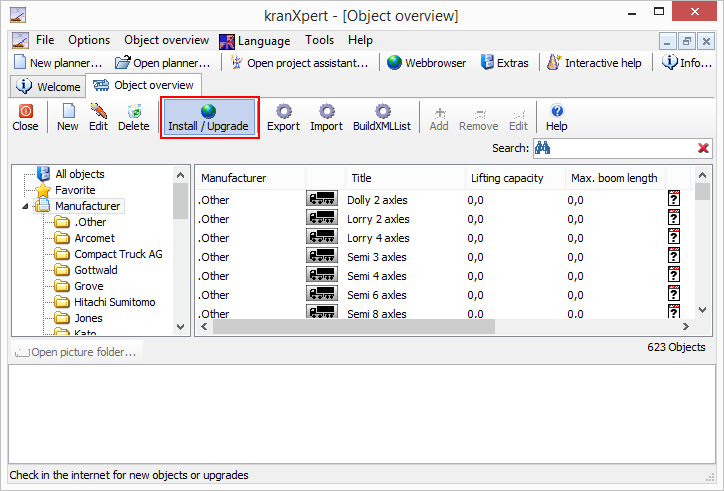The image size is (724, 491).
Task: Switch to the Welcome tab
Action: click(x=48, y=87)
